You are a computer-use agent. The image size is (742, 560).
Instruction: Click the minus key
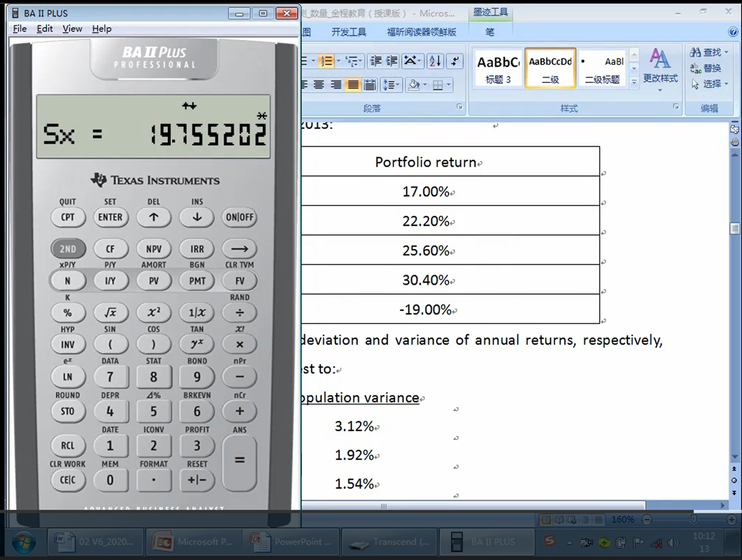[240, 376]
